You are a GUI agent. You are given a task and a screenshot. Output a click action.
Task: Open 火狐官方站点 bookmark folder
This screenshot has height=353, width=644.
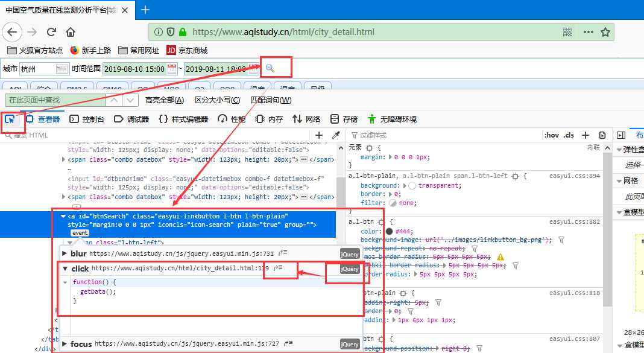click(x=36, y=50)
